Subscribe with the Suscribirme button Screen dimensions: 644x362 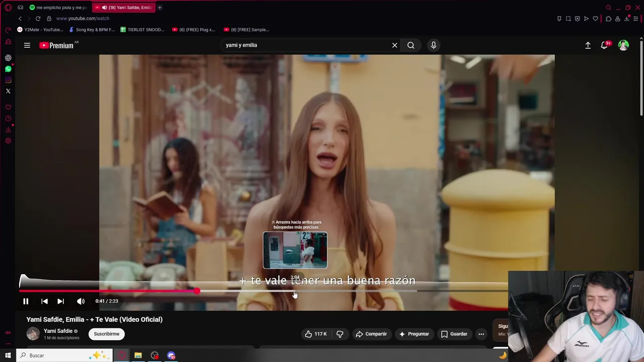pos(107,334)
